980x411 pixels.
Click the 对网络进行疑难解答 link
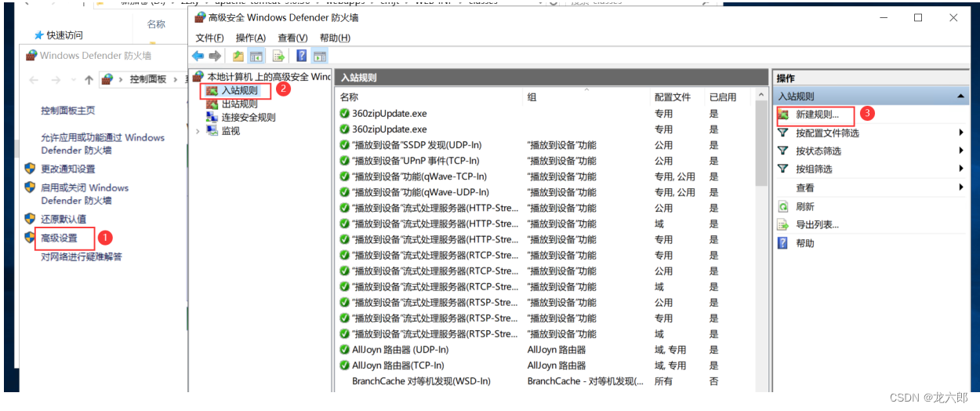(x=82, y=256)
